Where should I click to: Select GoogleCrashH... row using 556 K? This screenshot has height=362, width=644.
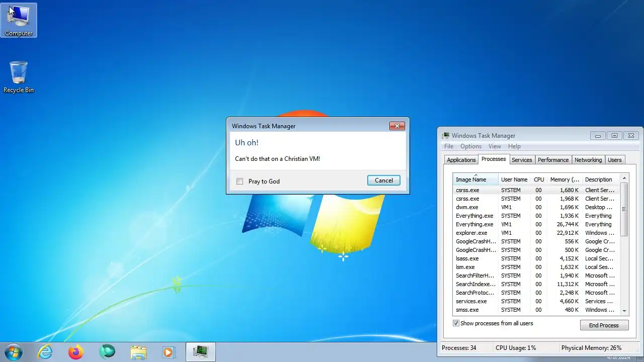tap(536, 241)
